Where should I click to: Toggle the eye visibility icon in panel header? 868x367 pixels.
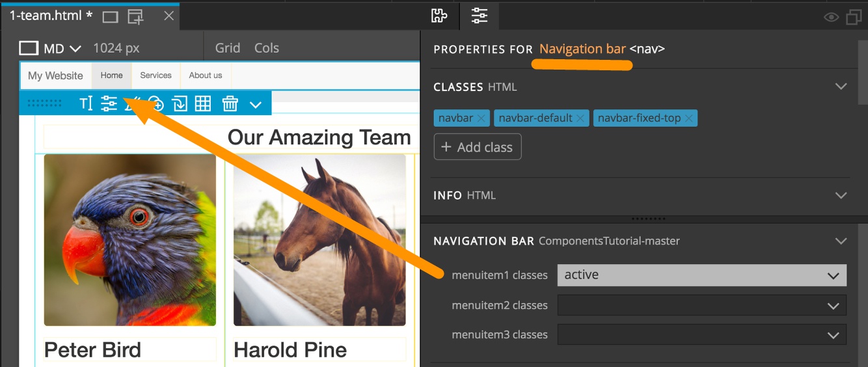(x=831, y=18)
